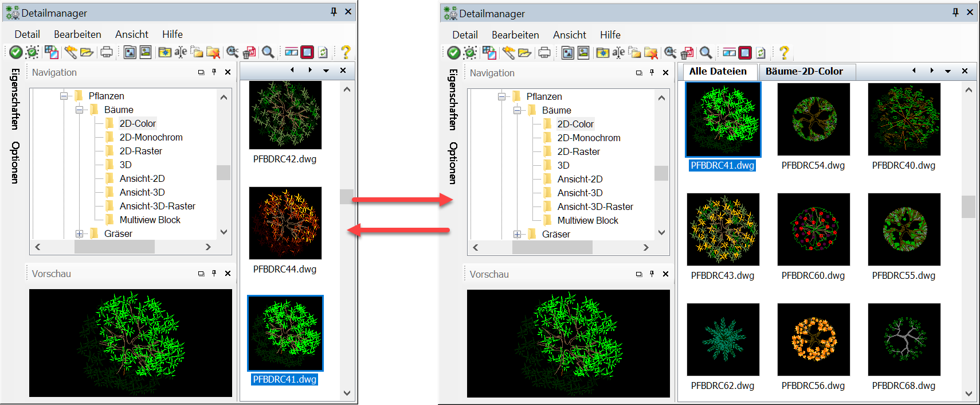Screen dimensions: 980x405
Task: Expand the Gräser node in the right window tree
Action: tap(517, 234)
